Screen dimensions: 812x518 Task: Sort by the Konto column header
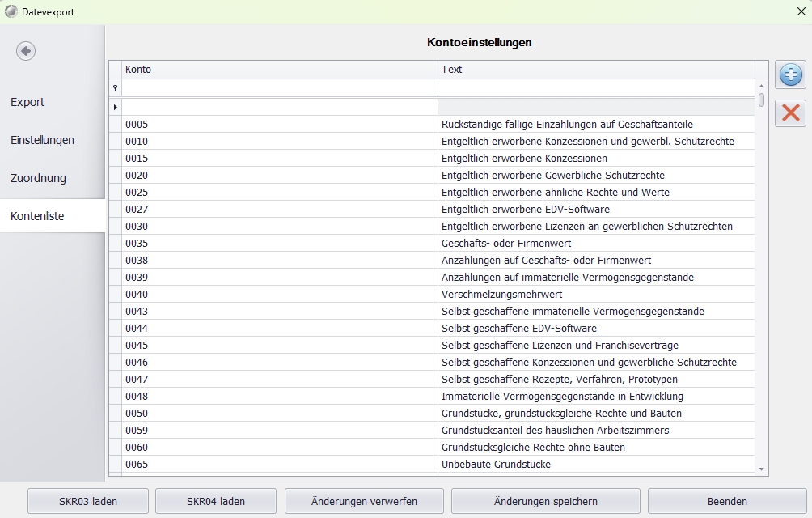(279, 70)
